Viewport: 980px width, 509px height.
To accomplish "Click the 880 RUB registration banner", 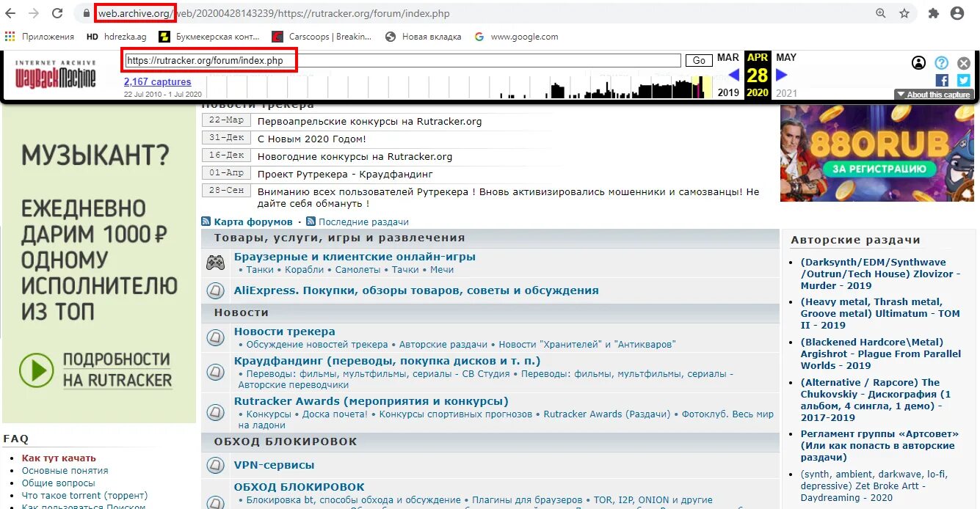I will tap(877, 153).
